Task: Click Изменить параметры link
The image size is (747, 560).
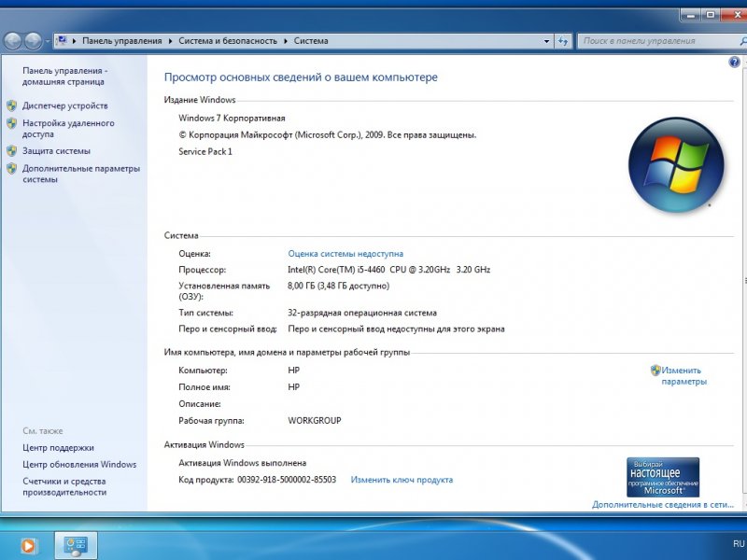Action: click(684, 376)
